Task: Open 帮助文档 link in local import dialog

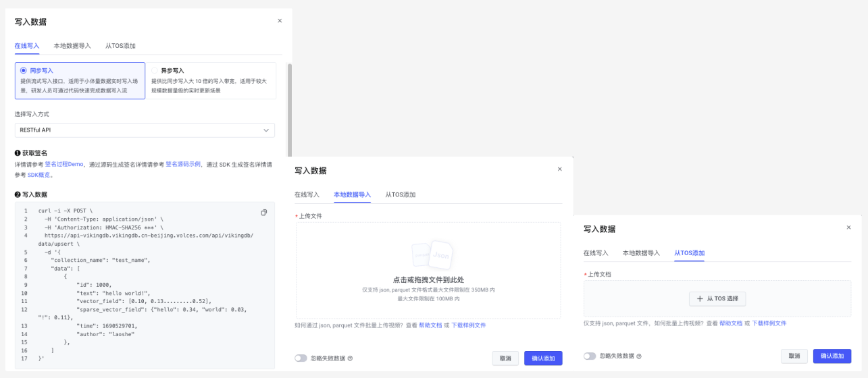Action: [x=430, y=325]
